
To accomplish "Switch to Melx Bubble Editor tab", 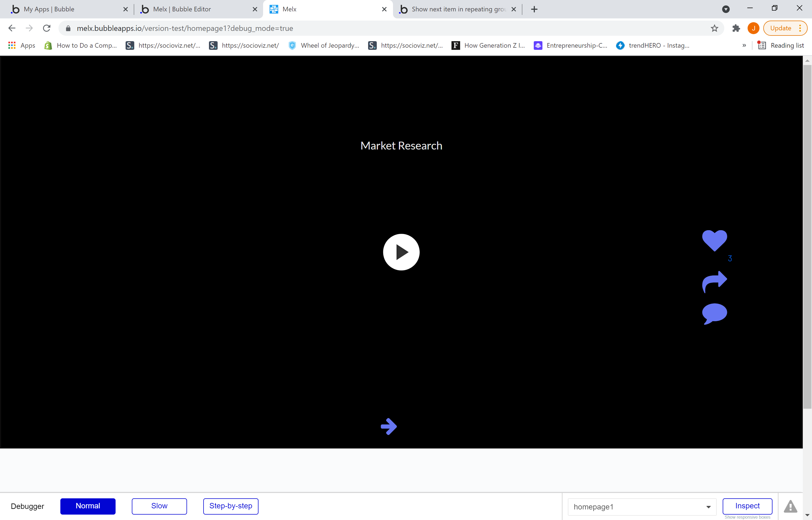I will coord(182,9).
